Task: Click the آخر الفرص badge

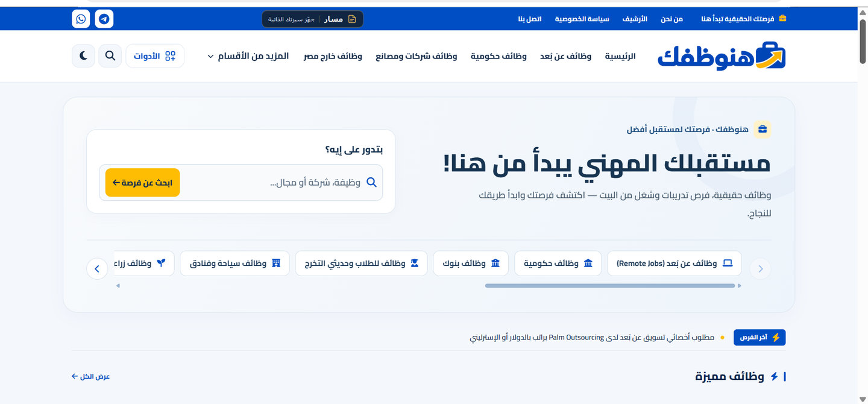Action: 759,338
